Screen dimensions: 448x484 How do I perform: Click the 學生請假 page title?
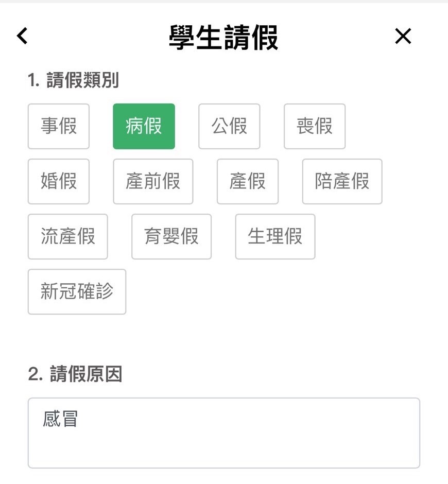[223, 38]
